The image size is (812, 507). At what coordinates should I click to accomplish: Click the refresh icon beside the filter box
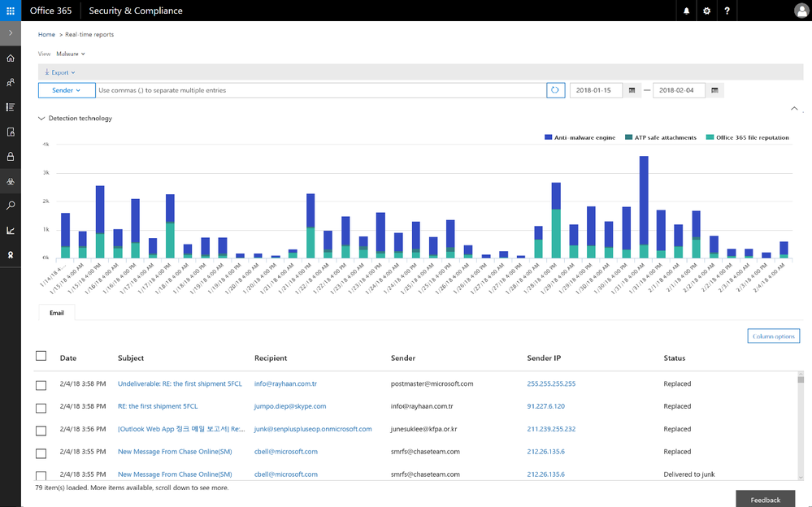(x=556, y=90)
